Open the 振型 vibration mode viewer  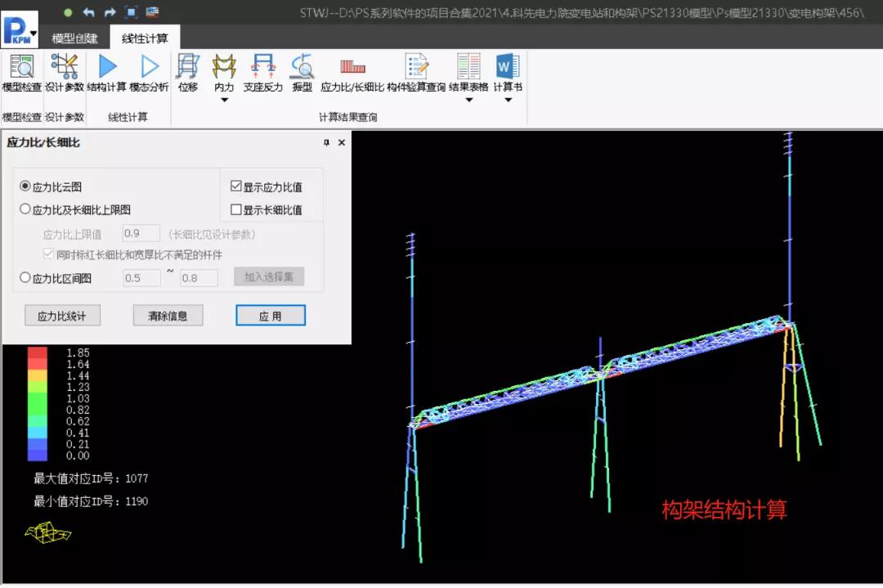(x=302, y=78)
